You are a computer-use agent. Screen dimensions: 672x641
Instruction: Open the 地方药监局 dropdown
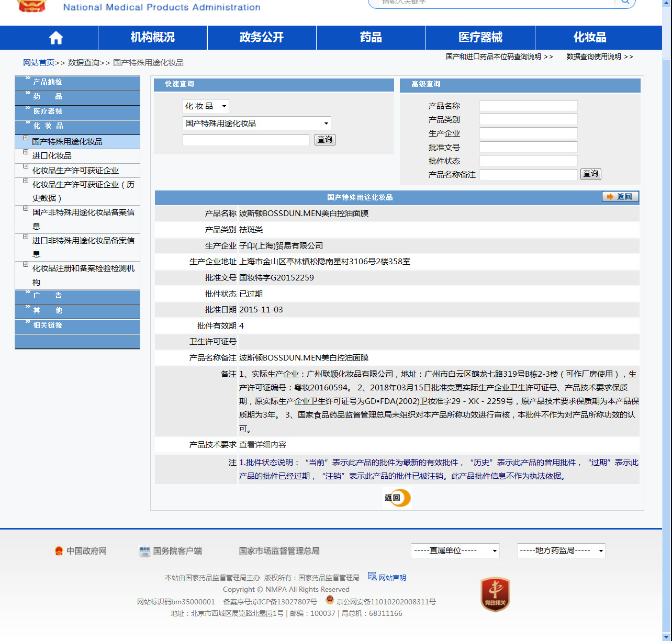(x=561, y=550)
